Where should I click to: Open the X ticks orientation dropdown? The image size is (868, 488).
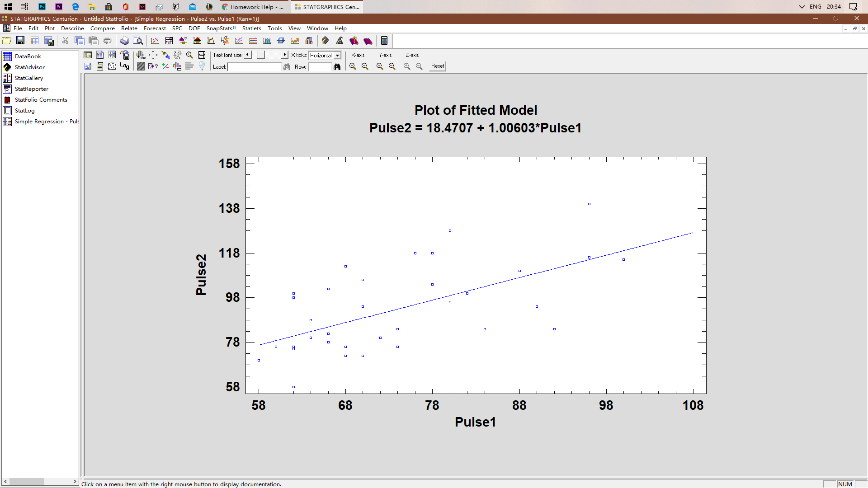tap(337, 55)
